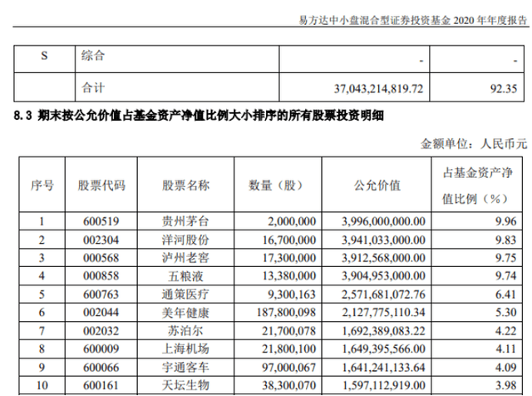The image size is (532, 396).
Task: Select fair value 3,904,953,000.00
Action: tap(383, 275)
